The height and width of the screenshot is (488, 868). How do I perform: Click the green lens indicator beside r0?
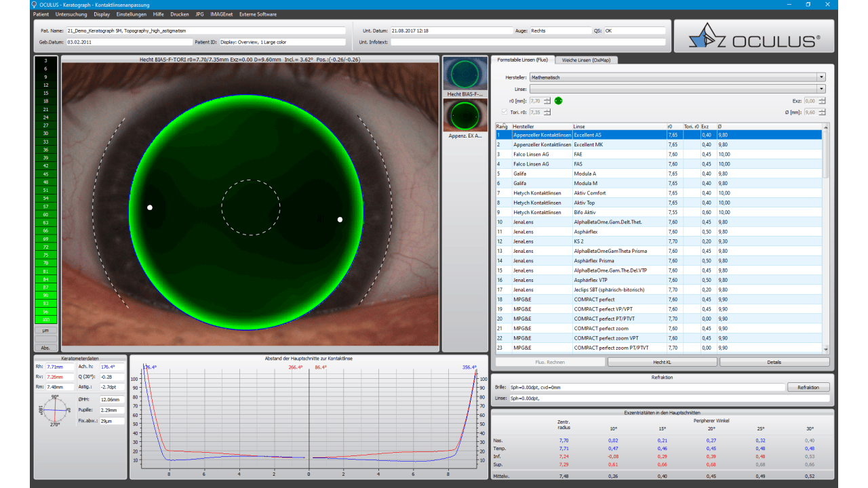click(x=559, y=101)
